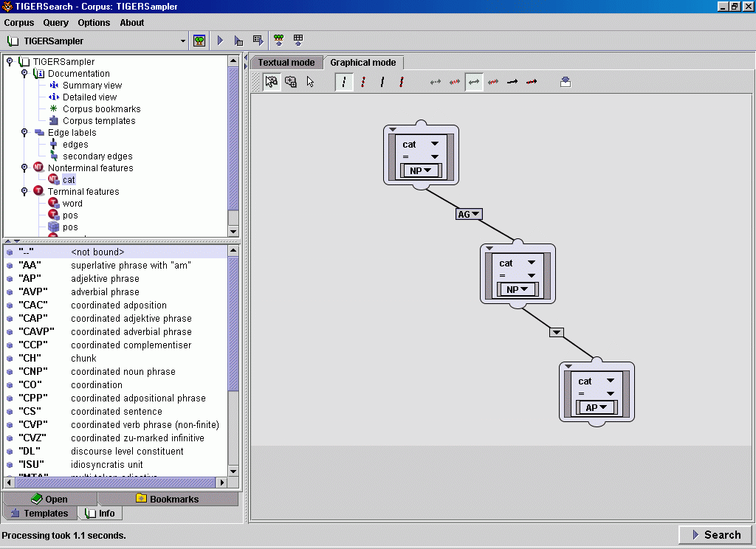
Task: Collapse the Documentation tree node
Action: 24,73
